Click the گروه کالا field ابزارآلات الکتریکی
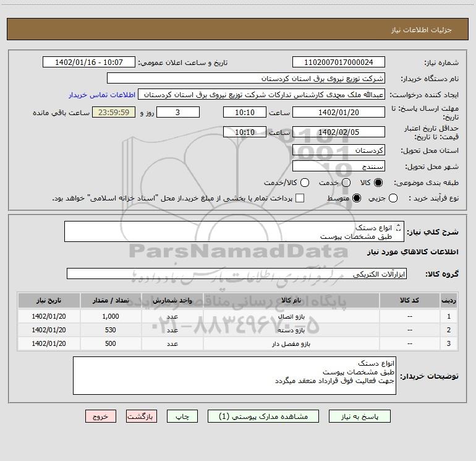This screenshot has height=461, width=476. [x=237, y=274]
